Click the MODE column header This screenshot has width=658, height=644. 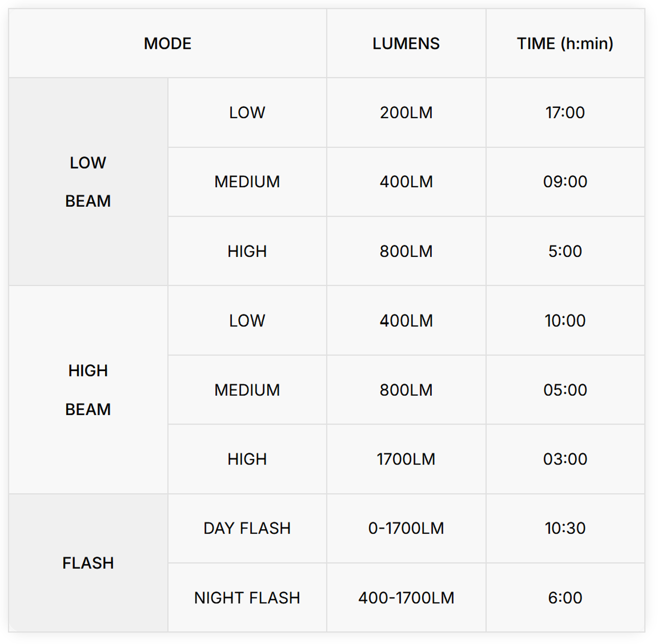coord(168,44)
